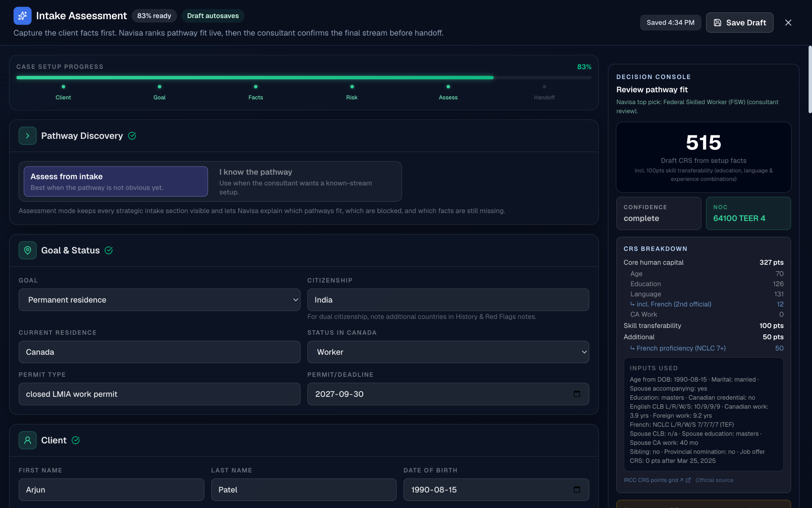Click the Language 131 breakdown row
The height and width of the screenshot is (508, 812).
pyautogui.click(x=707, y=294)
